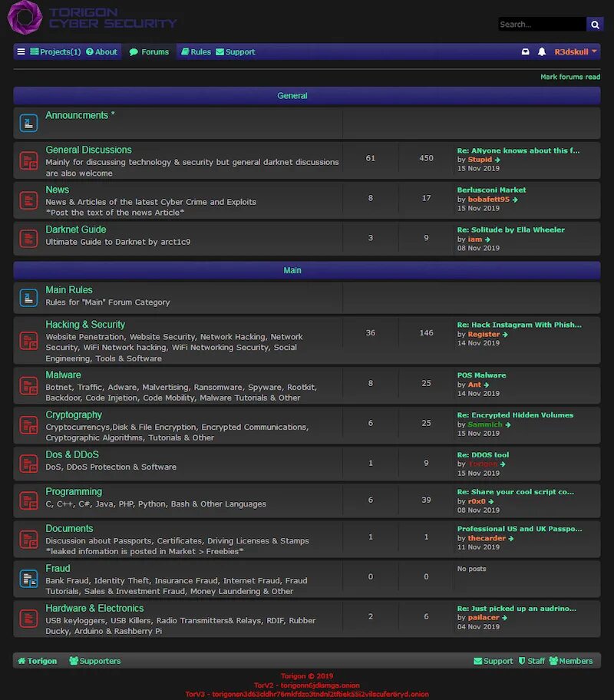Image resolution: width=614 pixels, height=700 pixels.
Task: Open the inbox messages icon
Action: [x=526, y=51]
